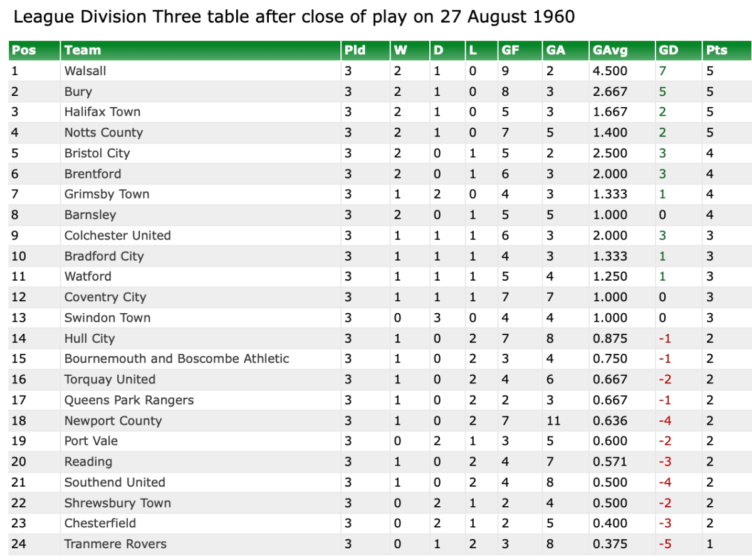Image resolution: width=752 pixels, height=560 pixels.
Task: Click the League Division Three table title
Action: click(294, 16)
